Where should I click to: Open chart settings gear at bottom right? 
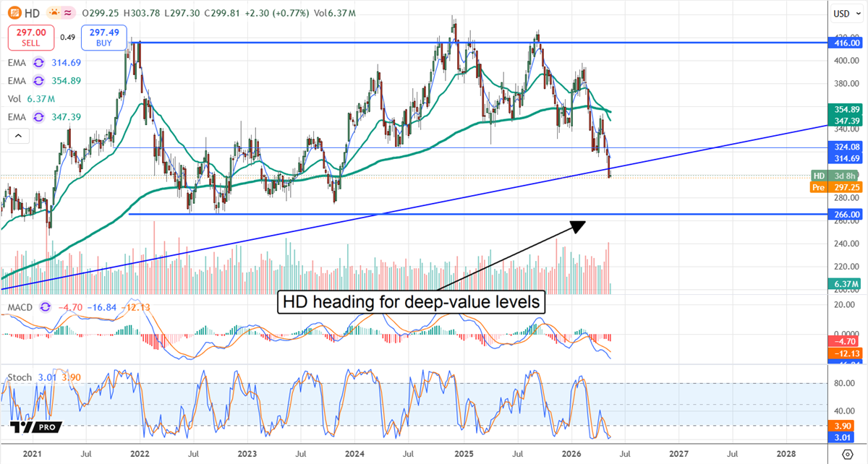[x=846, y=453]
